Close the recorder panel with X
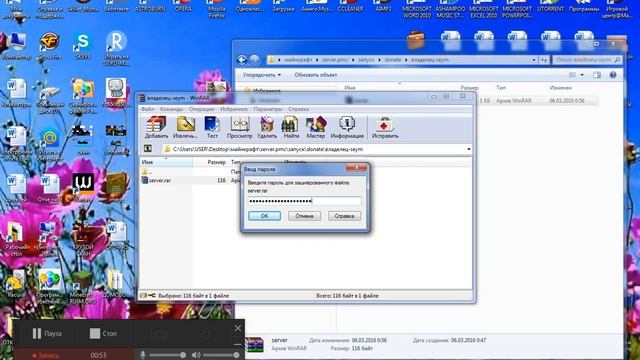640x360 pixels. 238,328
